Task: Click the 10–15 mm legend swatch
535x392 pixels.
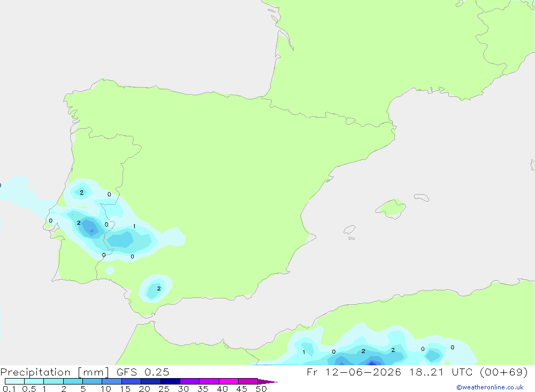Action: pos(112,381)
